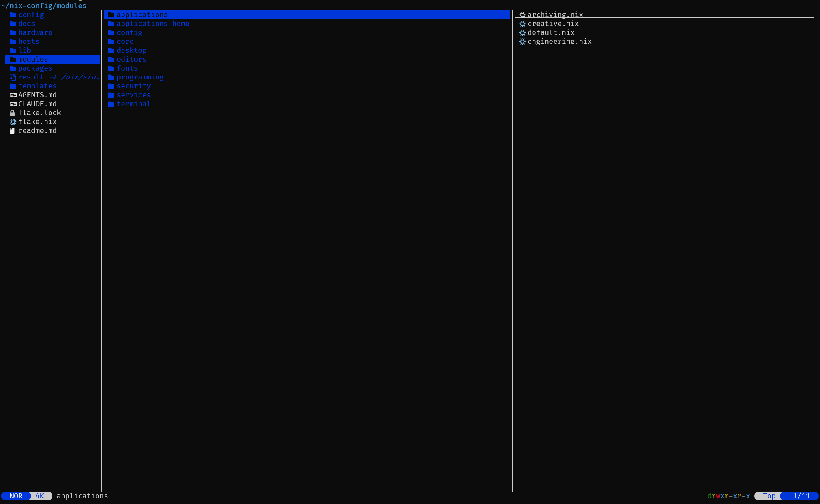Click the NOR mode indicator
Image resolution: width=820 pixels, height=504 pixels.
pyautogui.click(x=16, y=496)
